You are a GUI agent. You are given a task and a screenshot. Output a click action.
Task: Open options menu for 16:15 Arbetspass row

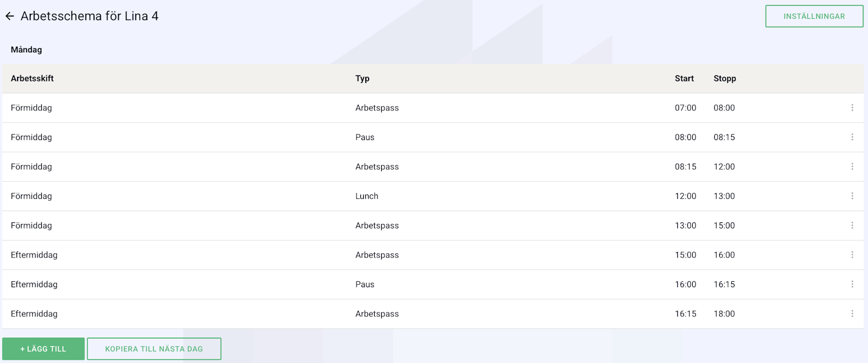[x=852, y=314]
